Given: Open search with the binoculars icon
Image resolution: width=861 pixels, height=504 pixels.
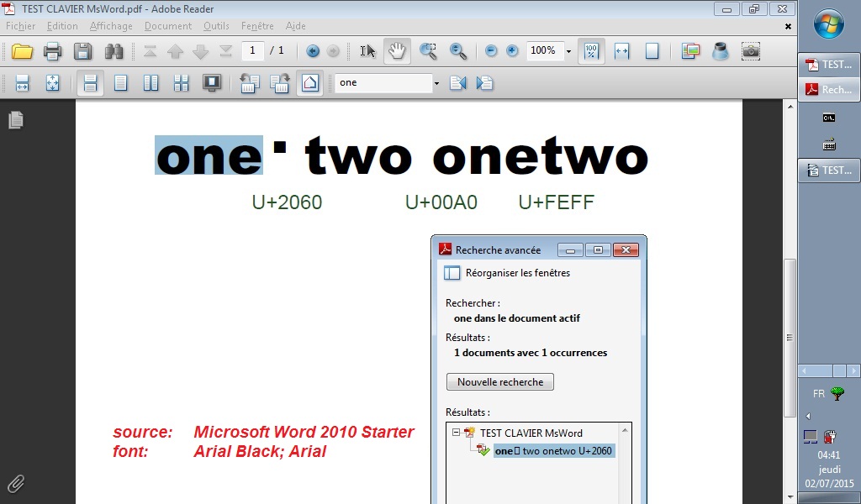Looking at the screenshot, I should click(x=114, y=52).
